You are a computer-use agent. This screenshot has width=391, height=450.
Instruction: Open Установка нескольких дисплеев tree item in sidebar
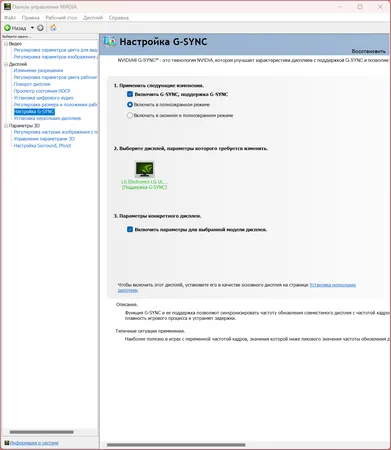(x=47, y=118)
